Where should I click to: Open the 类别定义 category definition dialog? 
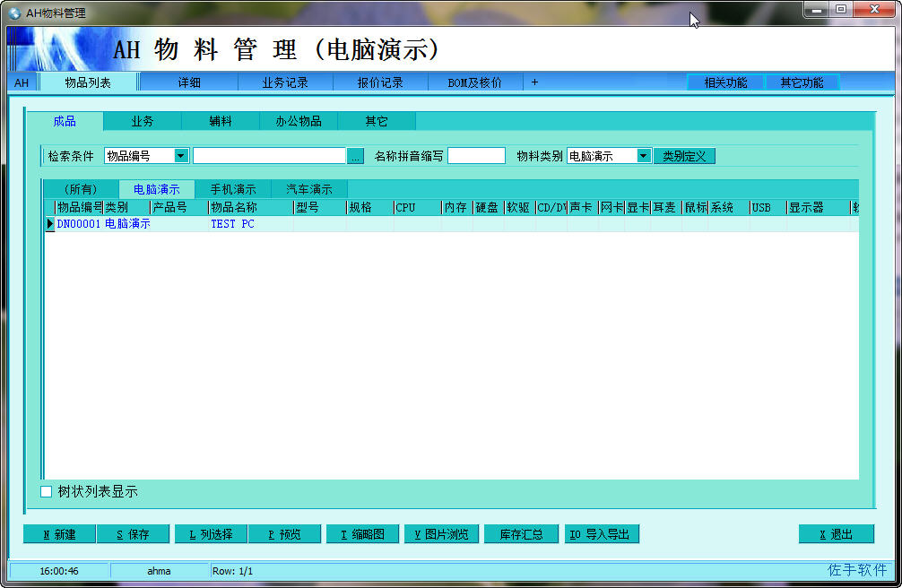click(x=684, y=155)
